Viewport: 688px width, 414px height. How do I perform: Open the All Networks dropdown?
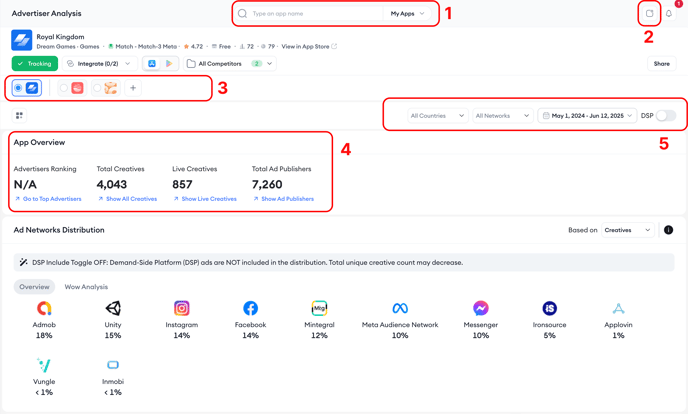coord(503,116)
